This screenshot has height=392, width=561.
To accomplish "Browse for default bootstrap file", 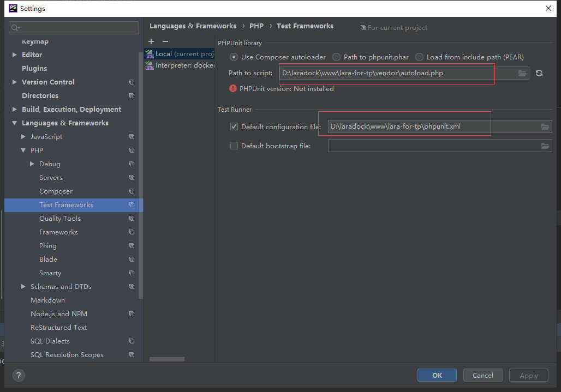I will tap(545, 146).
